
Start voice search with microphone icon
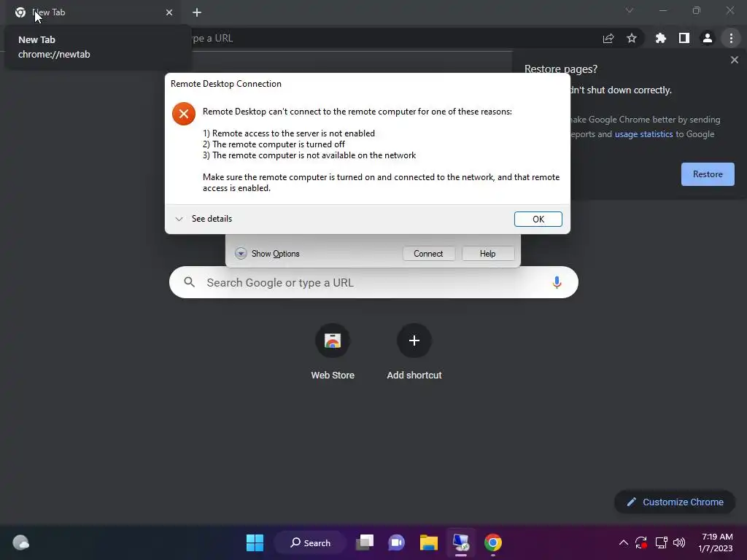click(557, 282)
